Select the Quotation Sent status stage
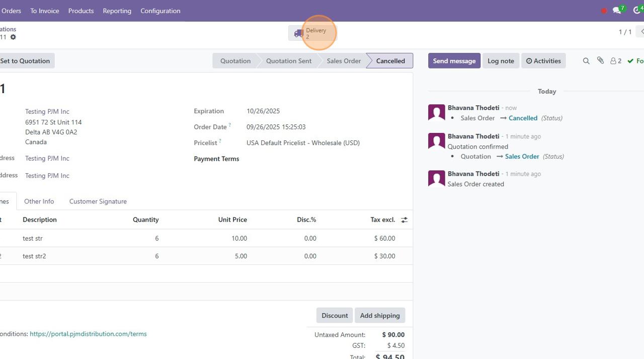Viewport: 644px width, 359px height. 288,61
